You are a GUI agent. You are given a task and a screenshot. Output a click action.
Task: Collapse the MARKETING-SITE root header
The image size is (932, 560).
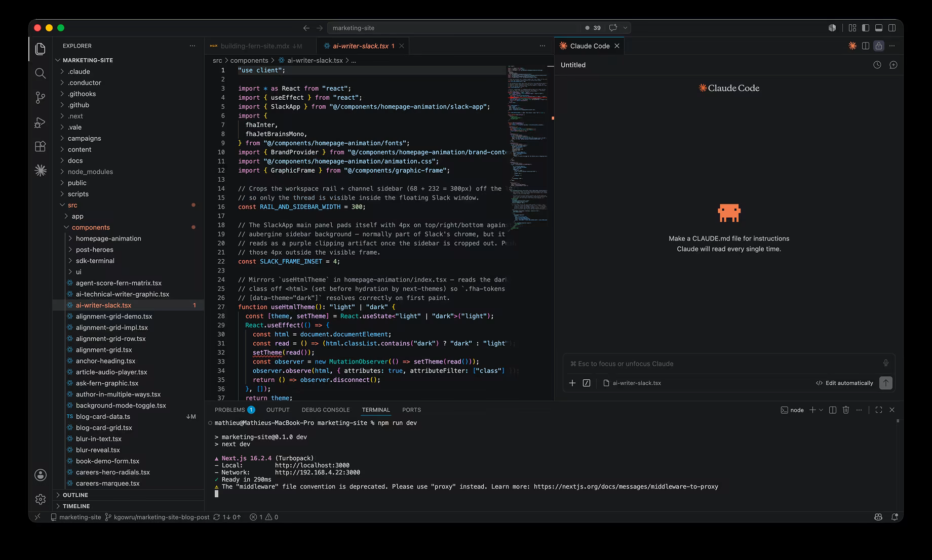(x=129, y=60)
